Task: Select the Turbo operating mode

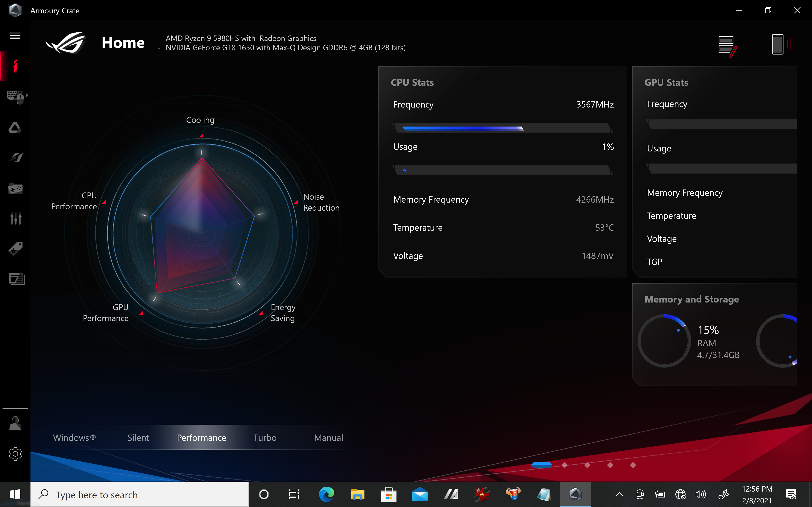Action: coord(265,437)
